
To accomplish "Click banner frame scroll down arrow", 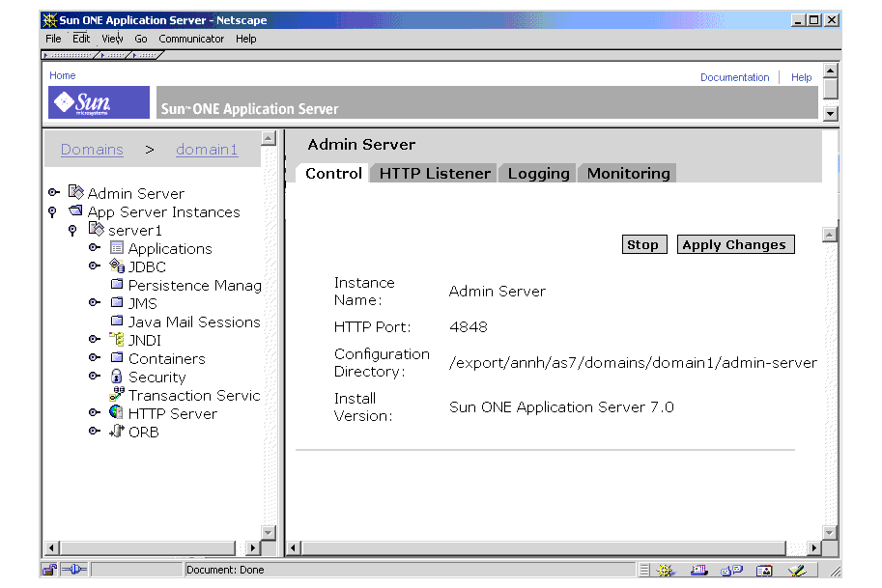I will 830,113.
